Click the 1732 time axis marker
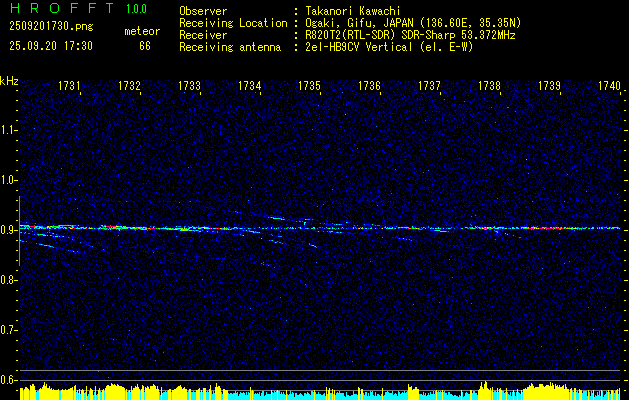The width and height of the screenshot is (629, 400). [x=129, y=85]
